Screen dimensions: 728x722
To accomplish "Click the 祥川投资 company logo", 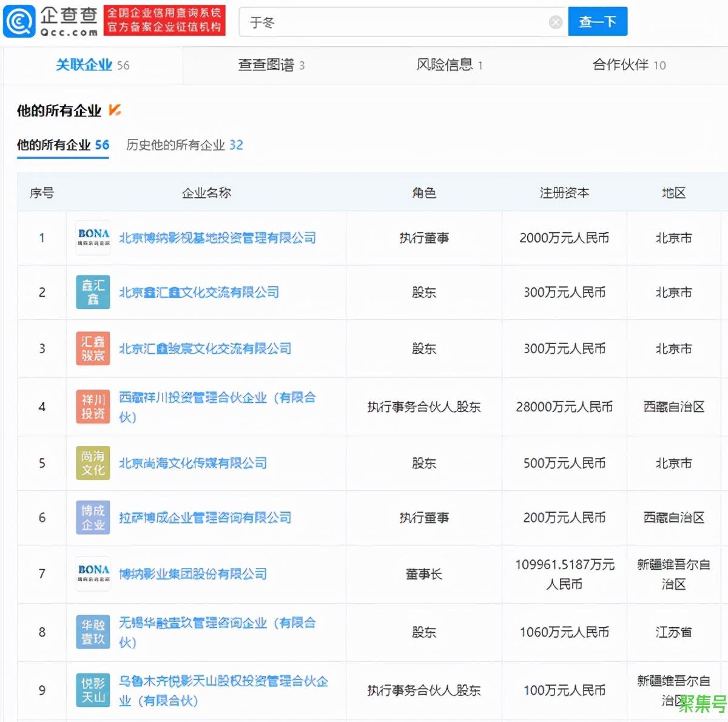I will (93, 407).
